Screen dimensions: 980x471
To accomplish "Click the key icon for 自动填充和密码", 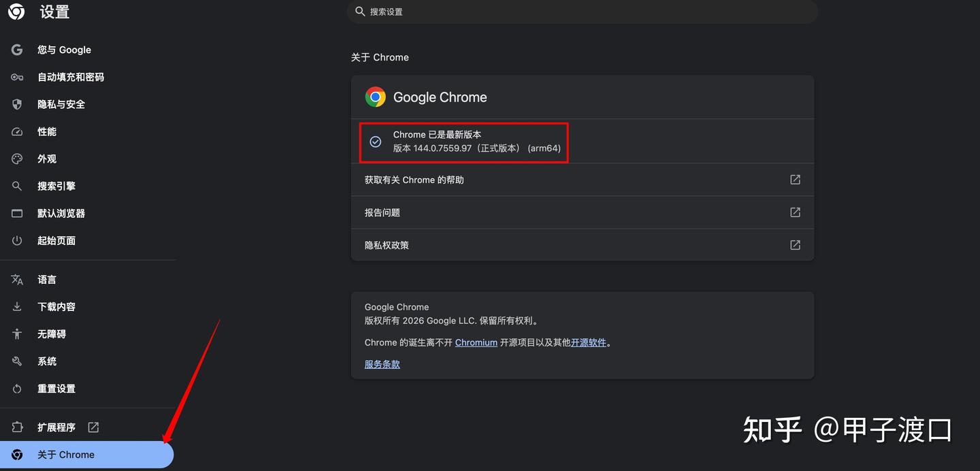I will [x=17, y=77].
